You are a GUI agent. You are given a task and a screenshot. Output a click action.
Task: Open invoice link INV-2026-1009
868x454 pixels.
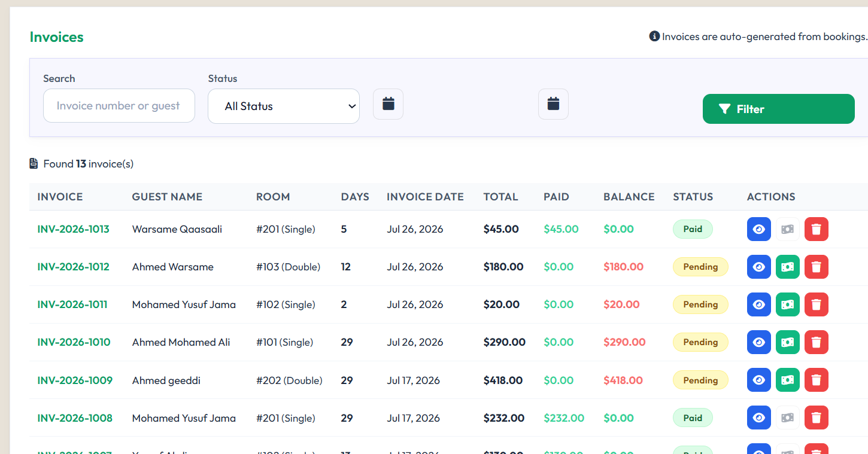(x=75, y=380)
